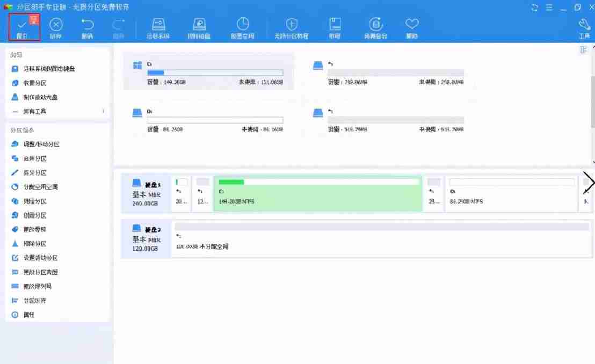Select the small '12...' partition on Disk 1
This screenshot has width=595, height=364.
[202, 193]
